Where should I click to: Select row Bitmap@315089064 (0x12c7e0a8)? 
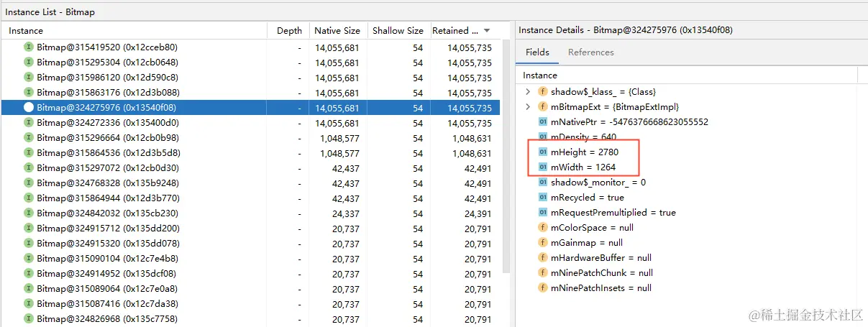250,289
